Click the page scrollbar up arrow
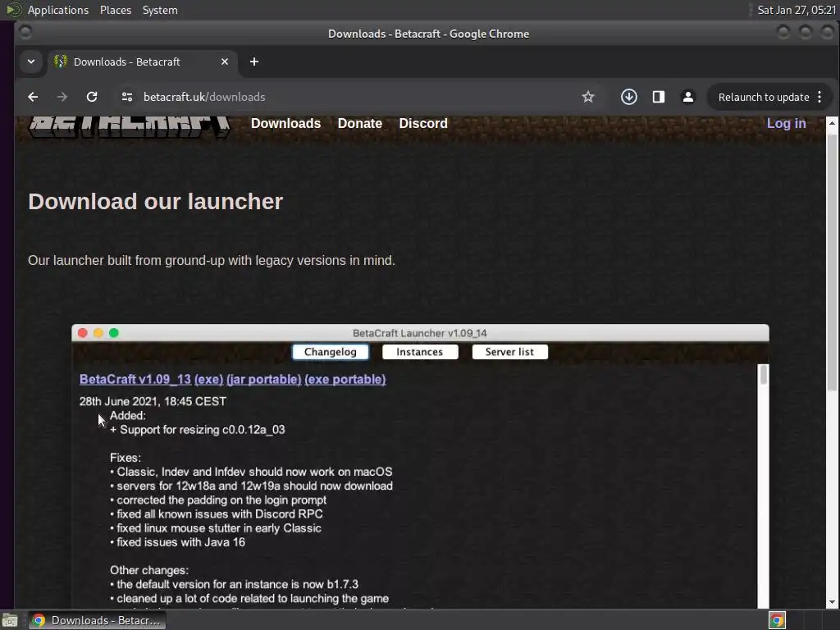Viewport: 840px width, 630px height. (832, 123)
